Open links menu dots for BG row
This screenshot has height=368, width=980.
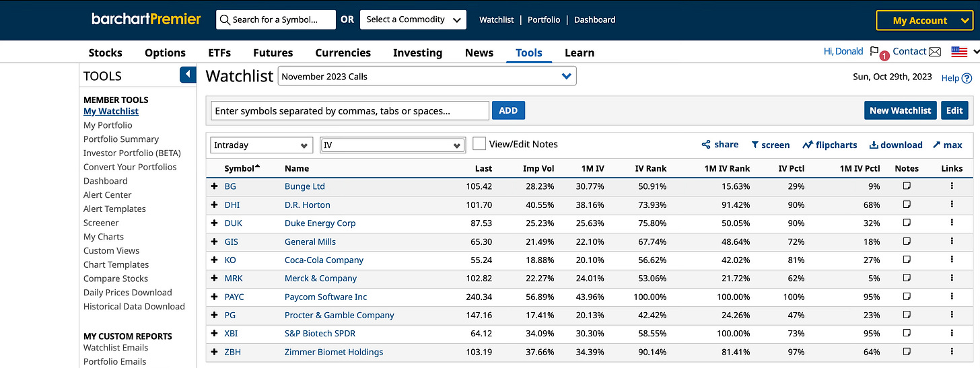coord(952,186)
